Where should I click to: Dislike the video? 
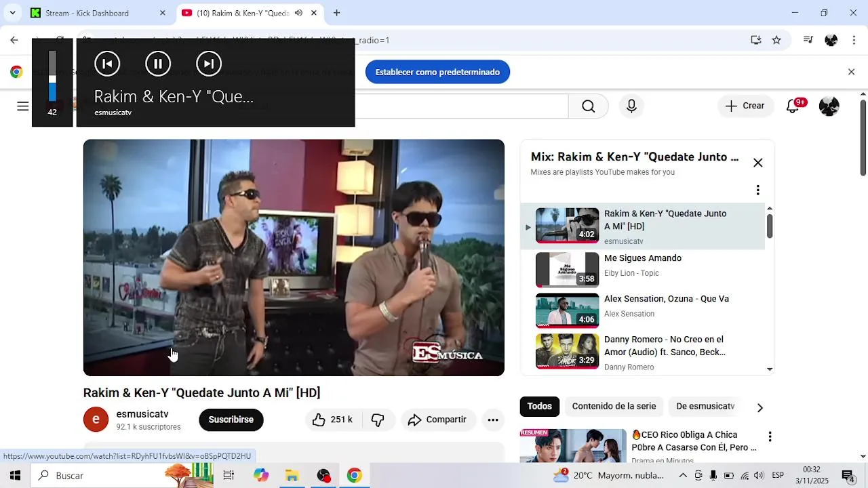pos(378,420)
